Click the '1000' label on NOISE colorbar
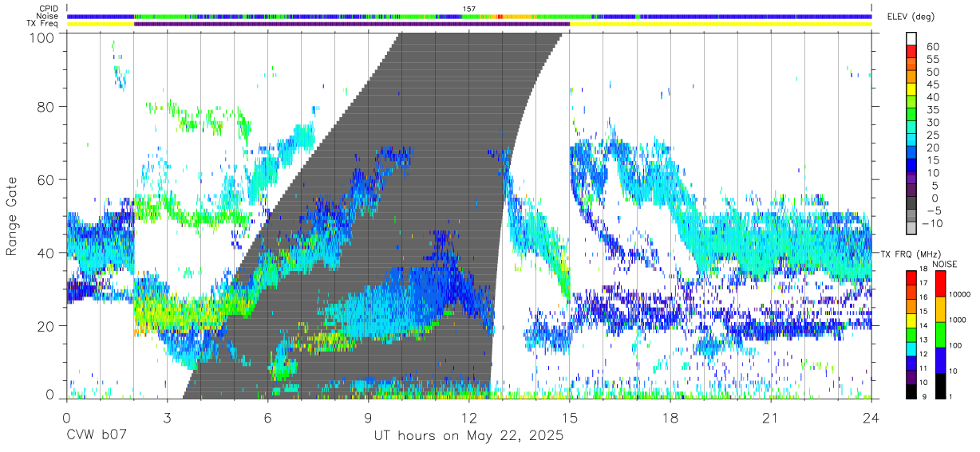Viewport: 980px width, 452px height. tap(958, 320)
